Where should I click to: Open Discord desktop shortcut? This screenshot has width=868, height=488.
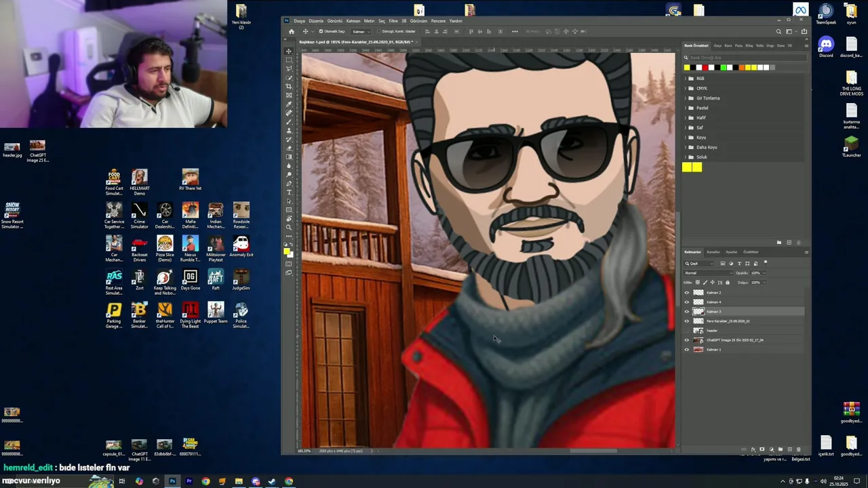(826, 47)
